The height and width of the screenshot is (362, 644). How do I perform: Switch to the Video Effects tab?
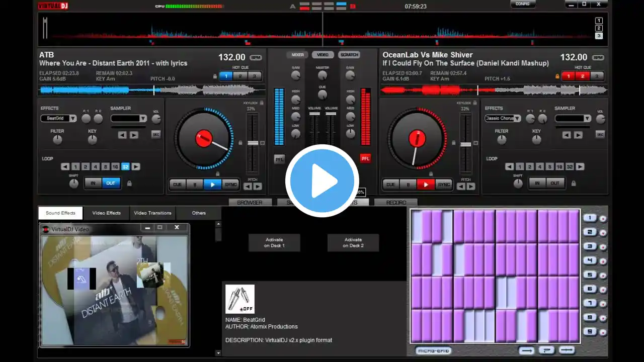click(x=106, y=213)
